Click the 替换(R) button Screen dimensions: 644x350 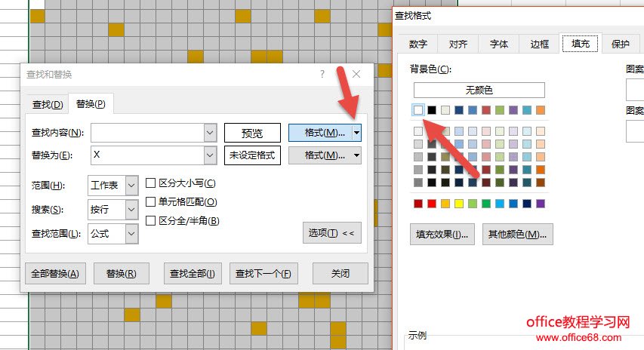[x=121, y=273]
